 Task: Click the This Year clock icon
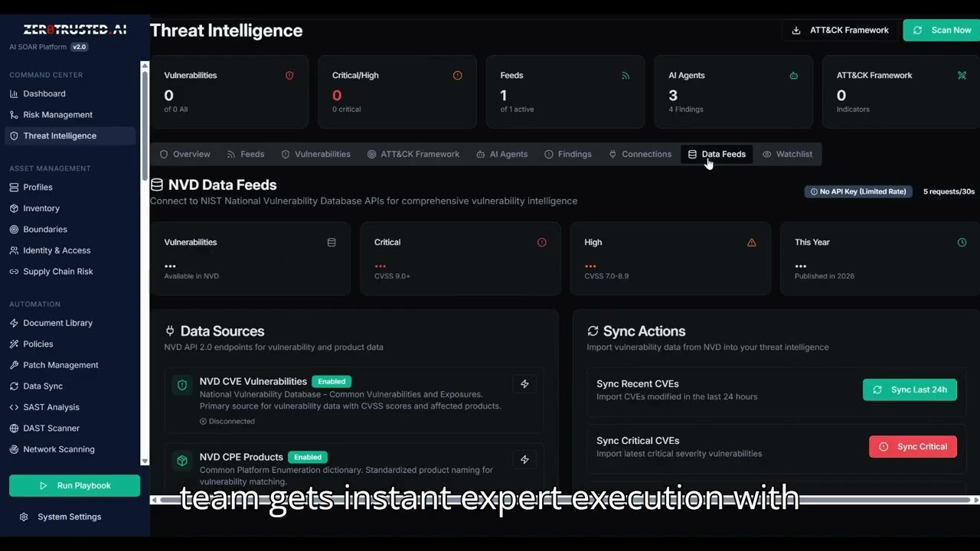pyautogui.click(x=962, y=243)
